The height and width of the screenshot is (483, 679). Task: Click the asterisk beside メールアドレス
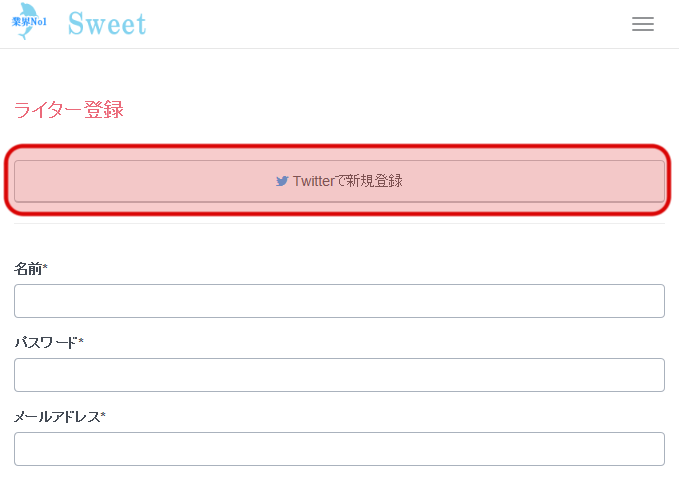point(103,415)
